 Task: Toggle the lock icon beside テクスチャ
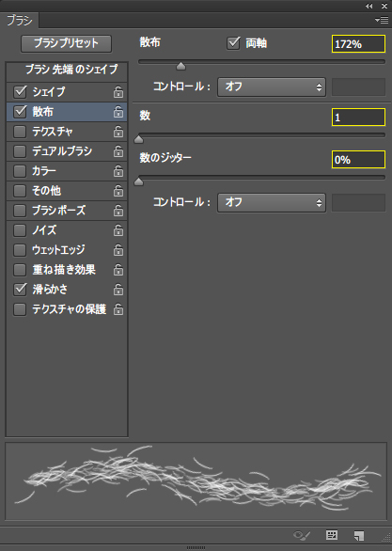pyautogui.click(x=118, y=132)
